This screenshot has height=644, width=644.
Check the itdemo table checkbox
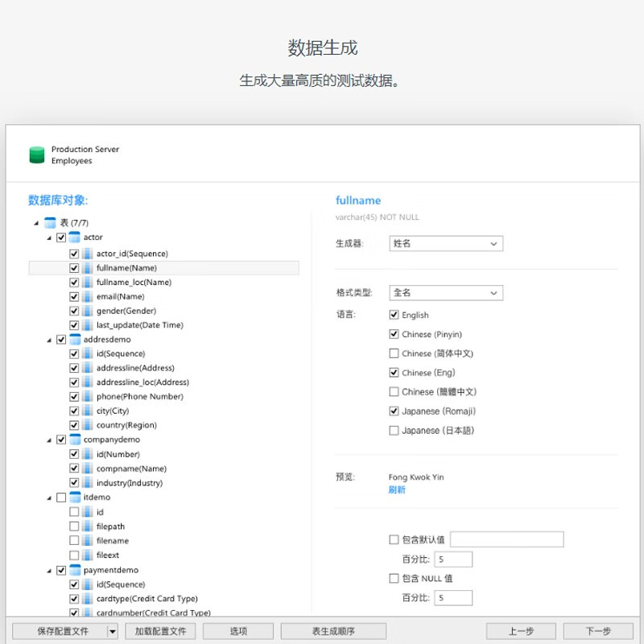(61, 497)
